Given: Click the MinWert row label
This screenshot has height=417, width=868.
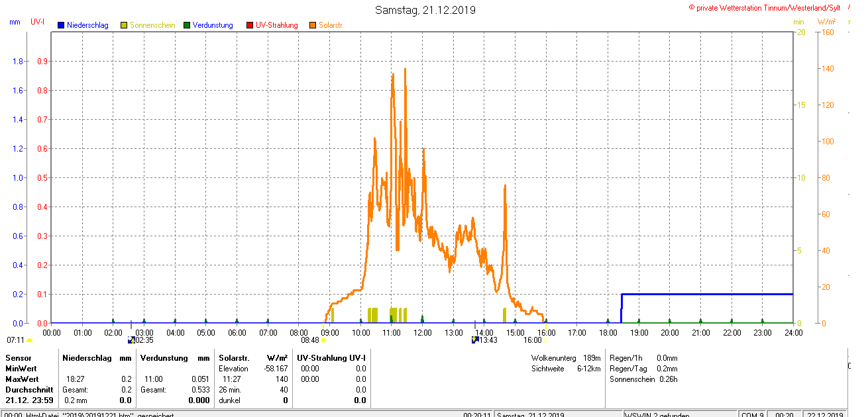Looking at the screenshot, I should tap(21, 369).
